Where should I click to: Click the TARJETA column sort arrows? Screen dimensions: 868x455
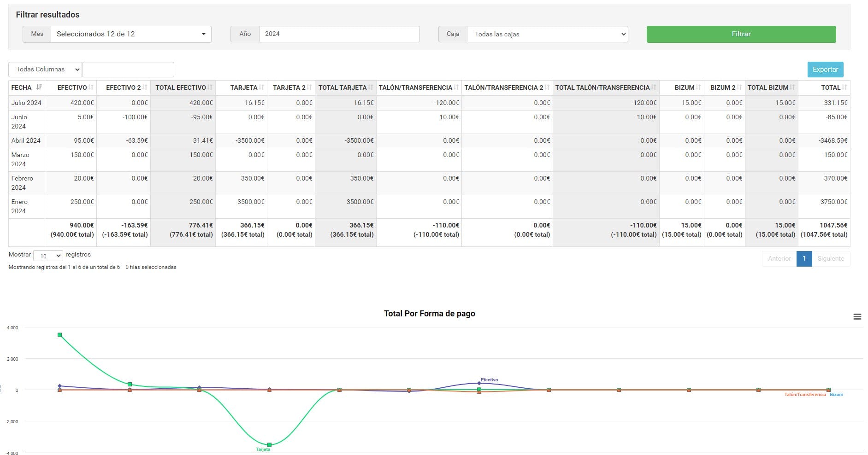(x=261, y=87)
